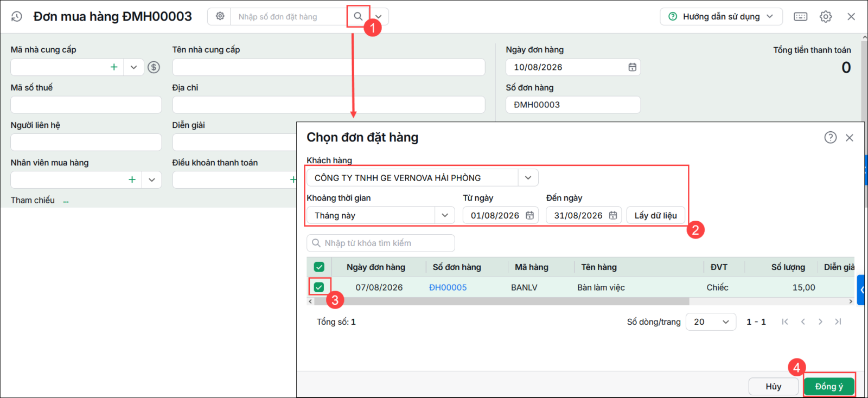Viewport: 868px width, 398px height.
Task: Expand Mã nhà cung cấp dropdown
Action: point(133,67)
